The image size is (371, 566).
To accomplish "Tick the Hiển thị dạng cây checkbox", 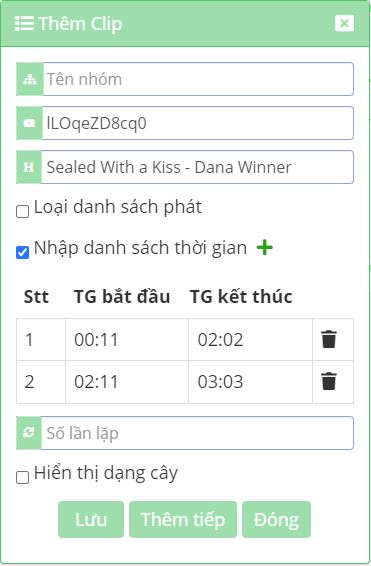I will pos(22,477).
